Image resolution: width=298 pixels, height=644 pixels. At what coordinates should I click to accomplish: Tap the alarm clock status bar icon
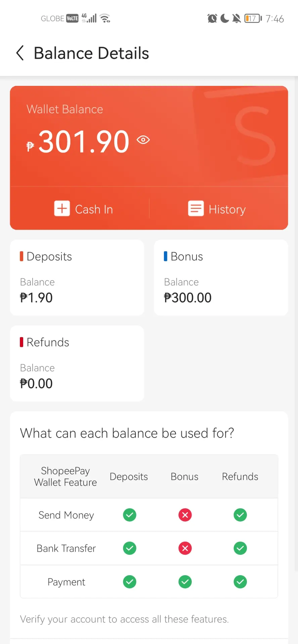212,18
